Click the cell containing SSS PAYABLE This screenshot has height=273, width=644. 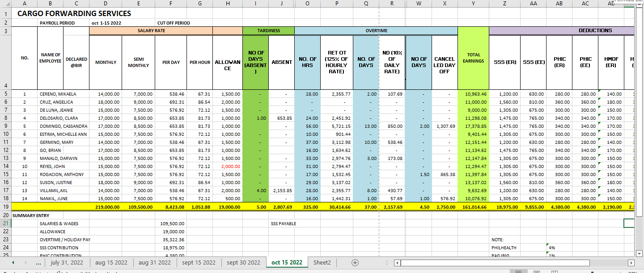point(281,223)
